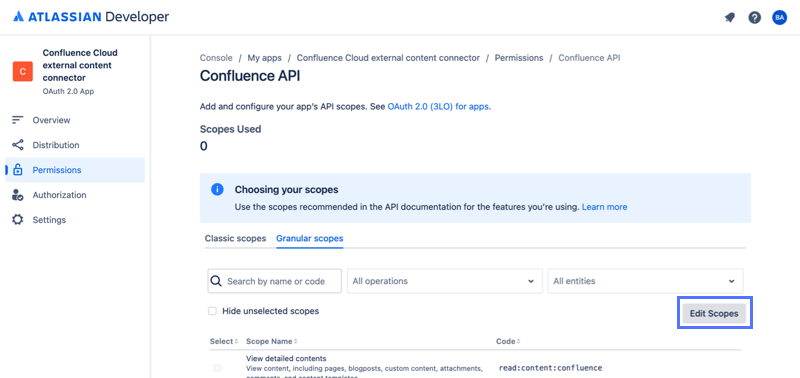Click the Confluence Cloud external content connector breadcrumb
The width and height of the screenshot is (800, 378).
click(388, 58)
